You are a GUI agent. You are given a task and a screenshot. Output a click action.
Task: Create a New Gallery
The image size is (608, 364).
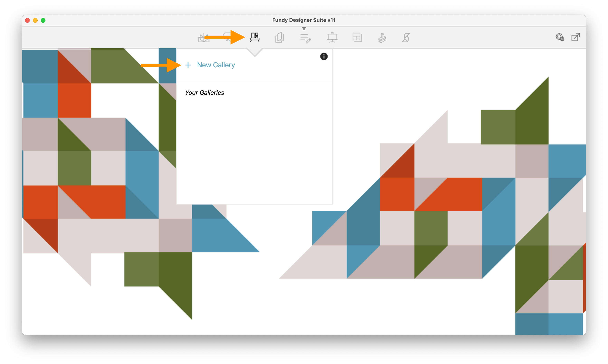coord(216,65)
